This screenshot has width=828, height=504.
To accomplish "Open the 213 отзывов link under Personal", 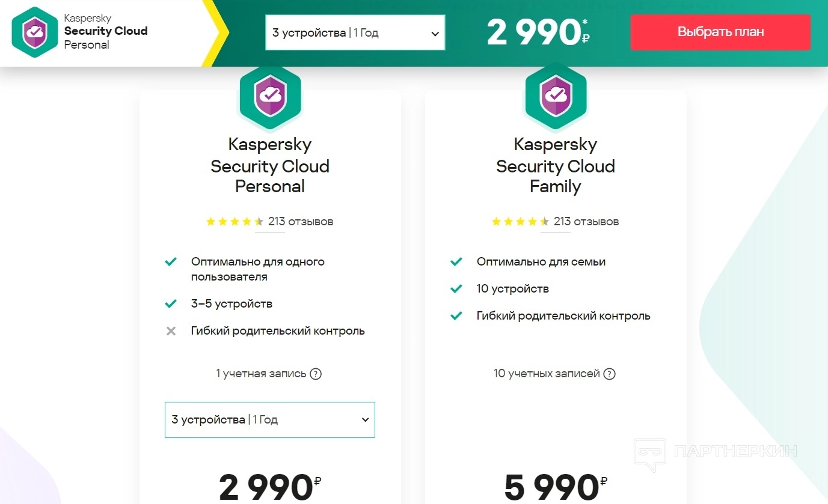I will 301,222.
